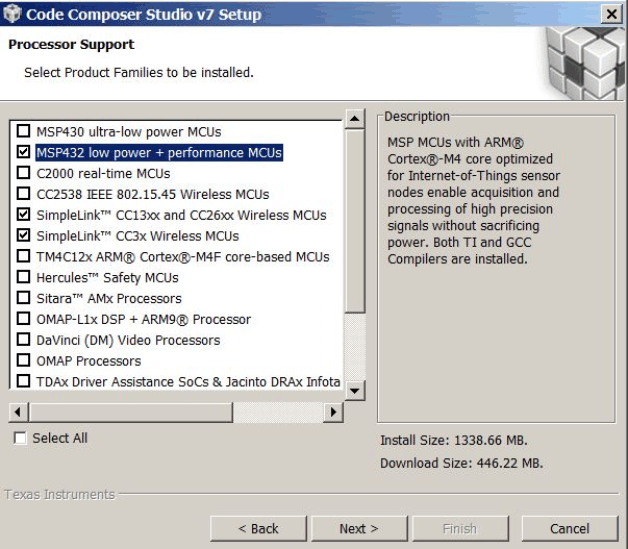Click the horizontal scroll left arrow
The width and height of the screenshot is (628, 549).
(x=18, y=412)
